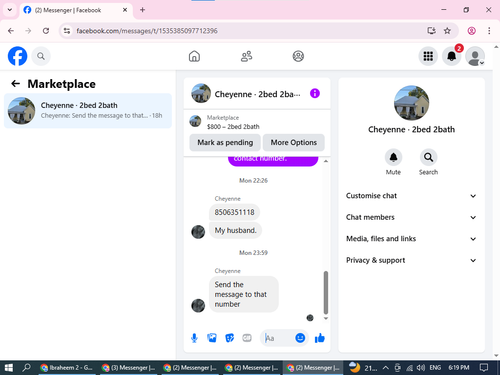Close the Messenger | Facebook tab

(125, 10)
